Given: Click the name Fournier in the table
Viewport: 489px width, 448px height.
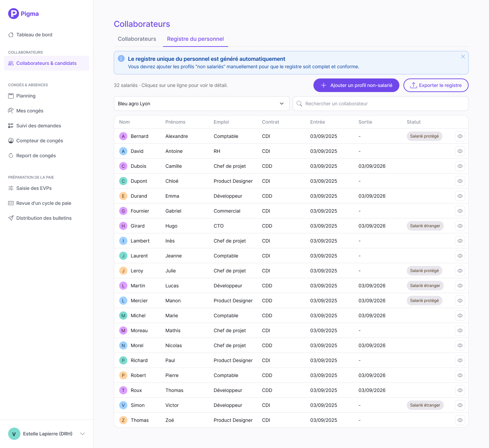Looking at the screenshot, I should (x=140, y=211).
